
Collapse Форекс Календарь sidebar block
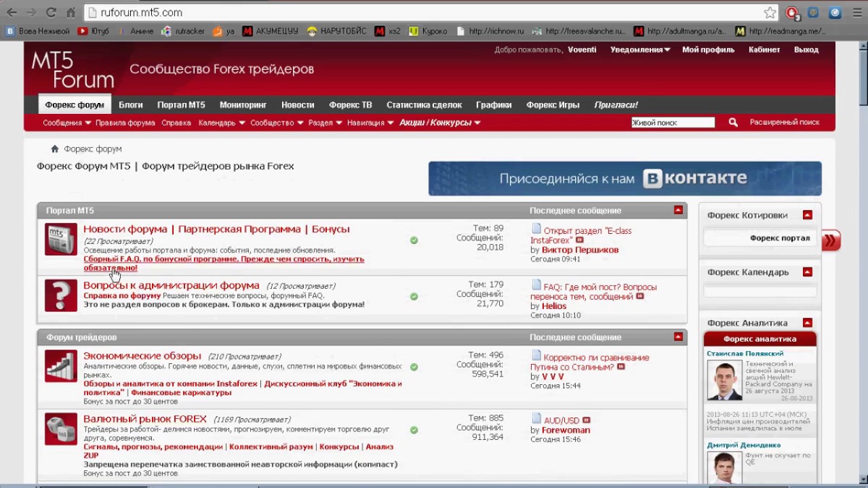[x=807, y=272]
